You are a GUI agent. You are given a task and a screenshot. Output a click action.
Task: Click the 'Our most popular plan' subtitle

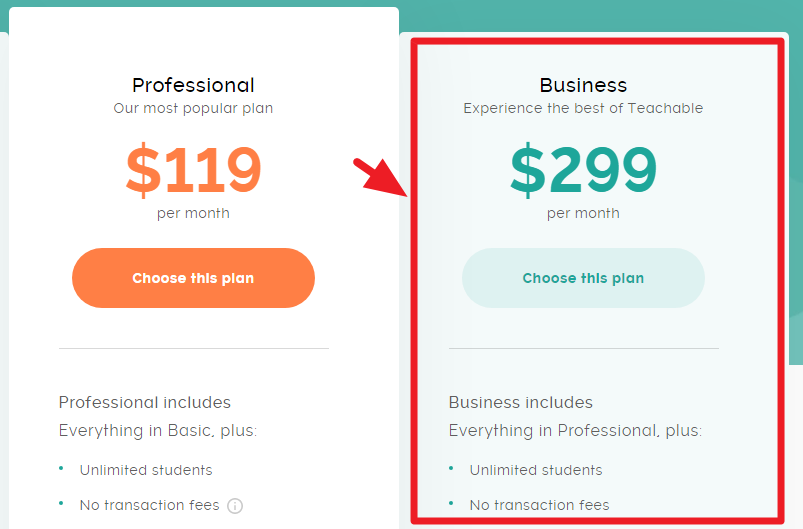(x=193, y=108)
